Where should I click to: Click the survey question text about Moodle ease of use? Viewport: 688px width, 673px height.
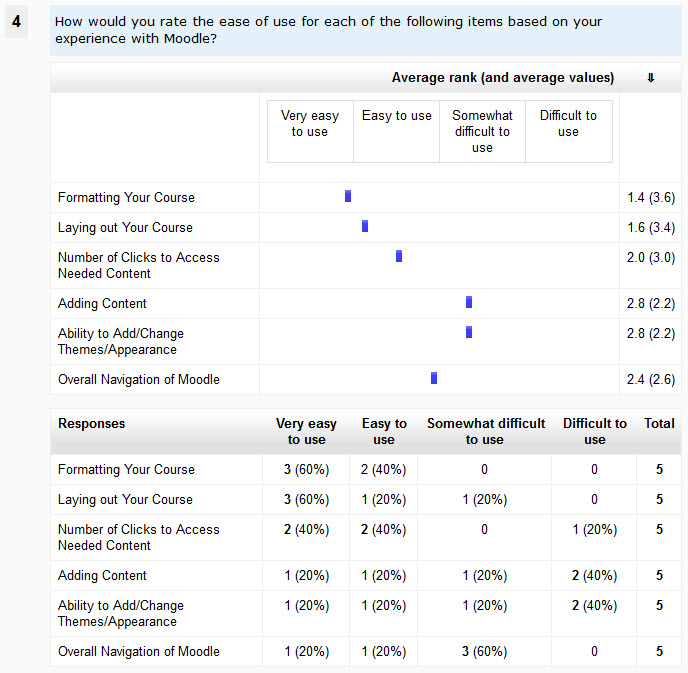(328, 30)
